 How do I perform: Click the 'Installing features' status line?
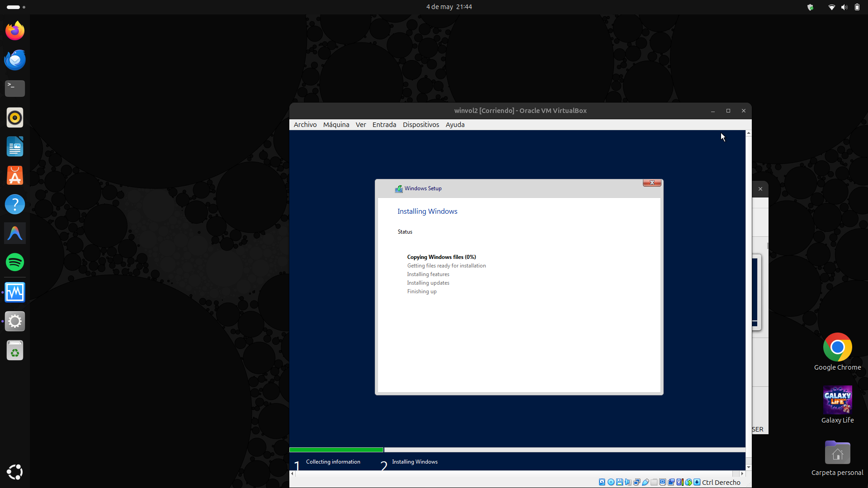[x=428, y=274]
